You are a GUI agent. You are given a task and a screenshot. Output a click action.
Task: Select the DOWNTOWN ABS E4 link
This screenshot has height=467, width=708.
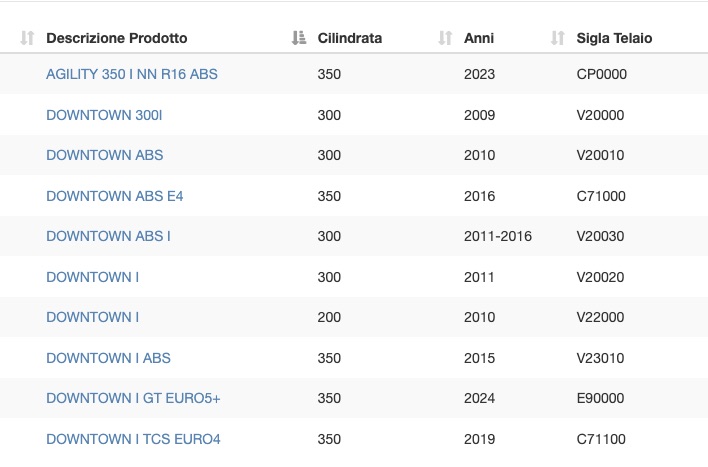(x=114, y=196)
